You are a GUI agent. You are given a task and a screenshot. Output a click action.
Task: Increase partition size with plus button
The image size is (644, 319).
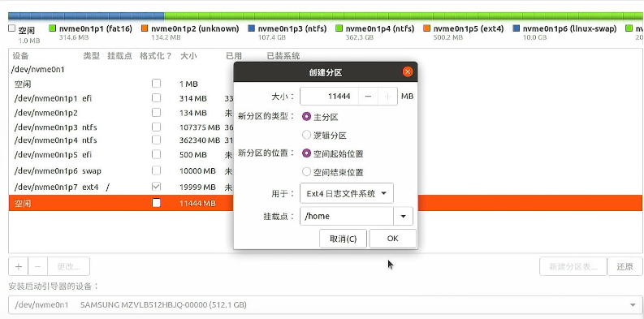click(387, 96)
